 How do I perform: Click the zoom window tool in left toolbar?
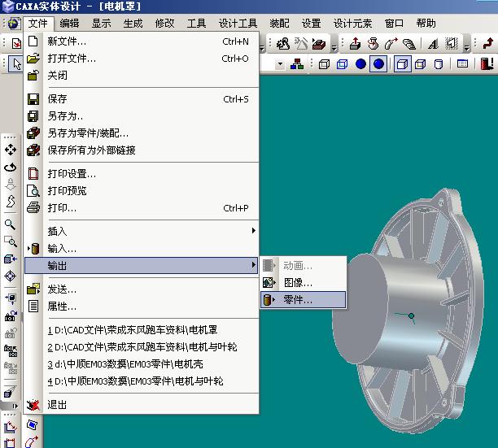click(x=10, y=241)
